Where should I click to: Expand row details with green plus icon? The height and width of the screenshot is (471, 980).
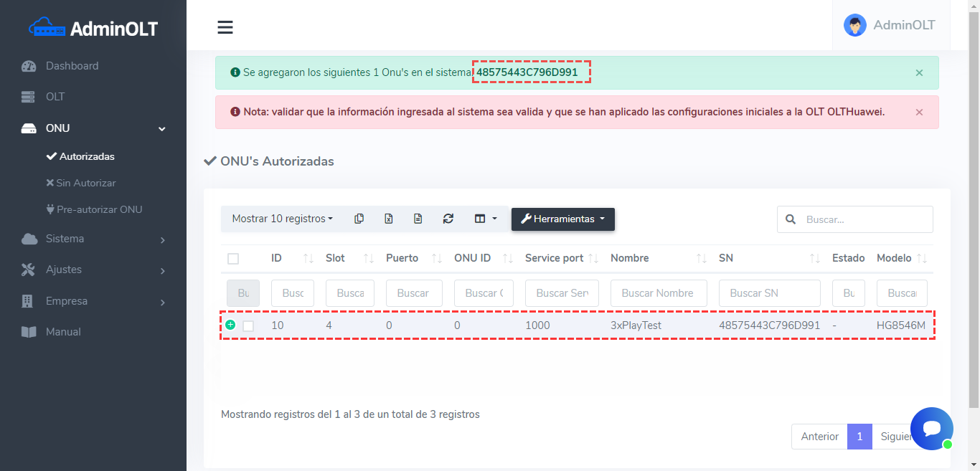230,325
